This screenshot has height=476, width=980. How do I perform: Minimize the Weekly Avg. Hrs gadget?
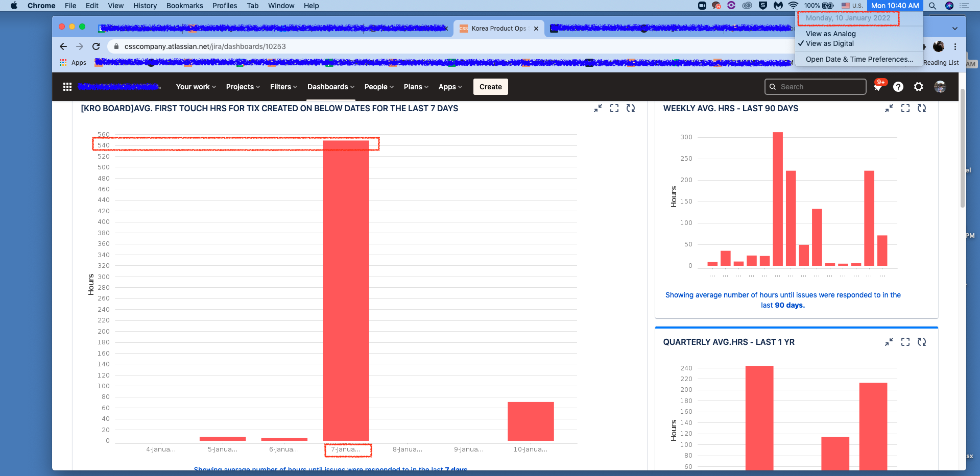[889, 108]
